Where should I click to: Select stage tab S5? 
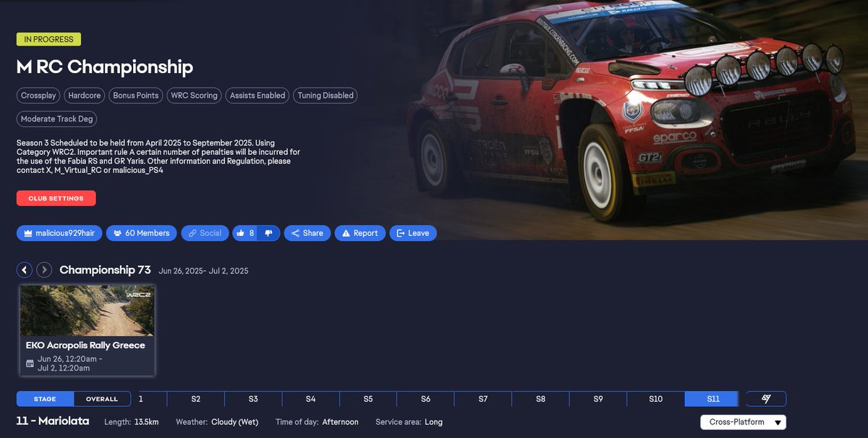[368, 399]
